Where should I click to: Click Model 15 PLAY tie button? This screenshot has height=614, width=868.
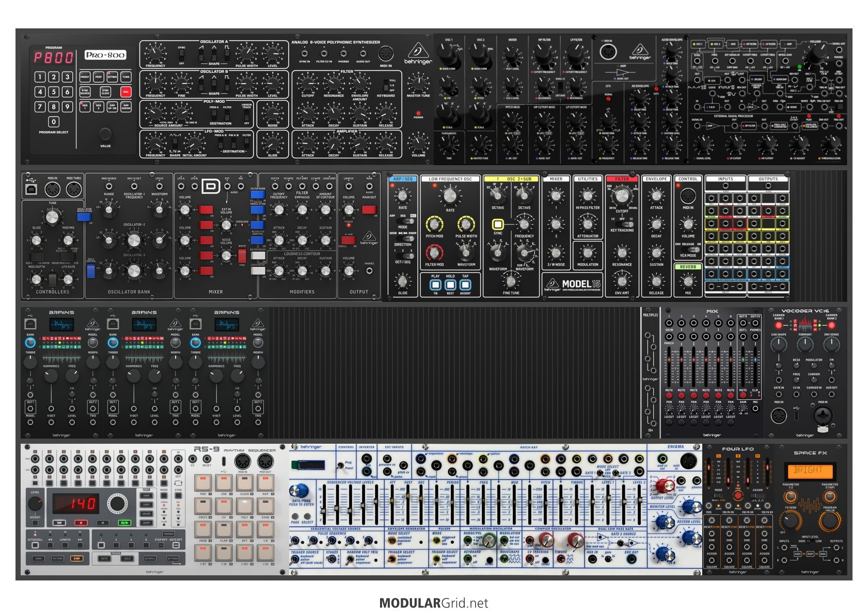coord(435,285)
